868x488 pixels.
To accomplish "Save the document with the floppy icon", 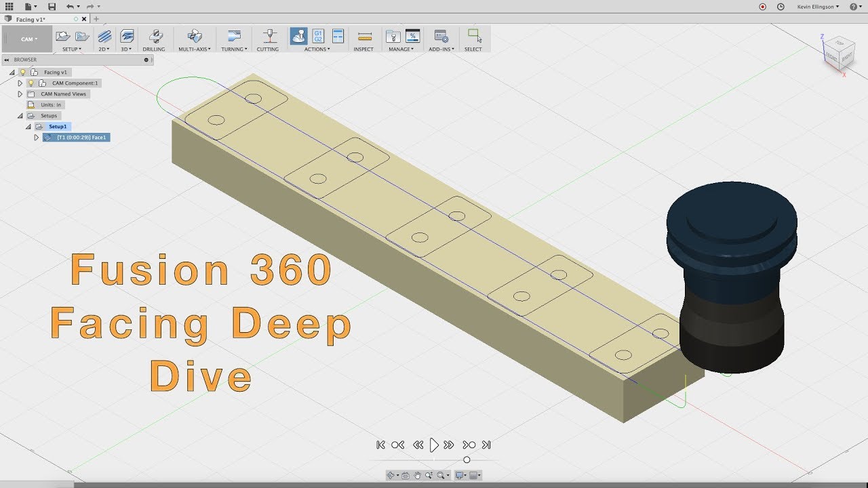I will point(52,6).
